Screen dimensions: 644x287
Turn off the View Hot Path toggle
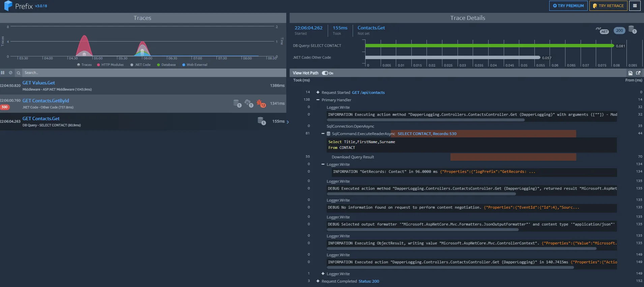[325, 73]
